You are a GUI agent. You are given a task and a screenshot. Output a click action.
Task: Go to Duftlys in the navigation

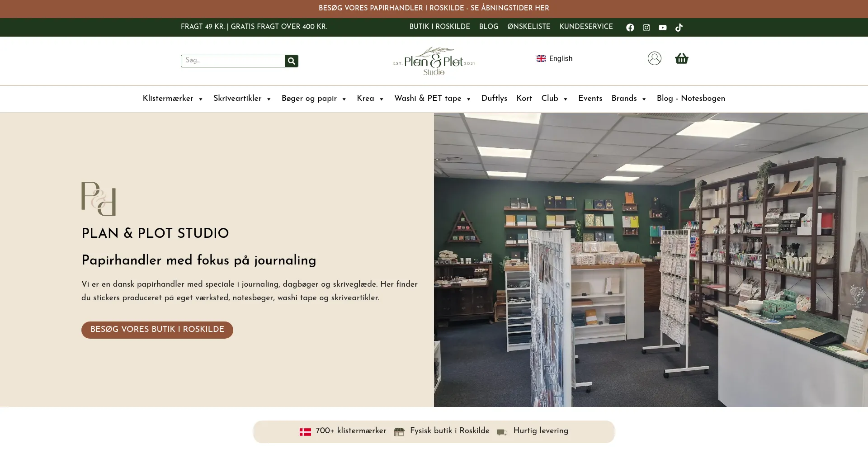[494, 99]
